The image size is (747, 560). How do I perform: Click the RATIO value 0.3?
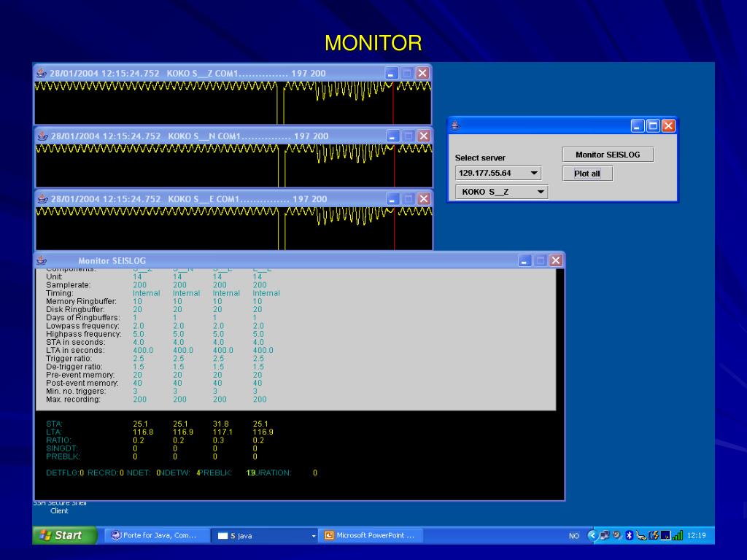(217, 440)
